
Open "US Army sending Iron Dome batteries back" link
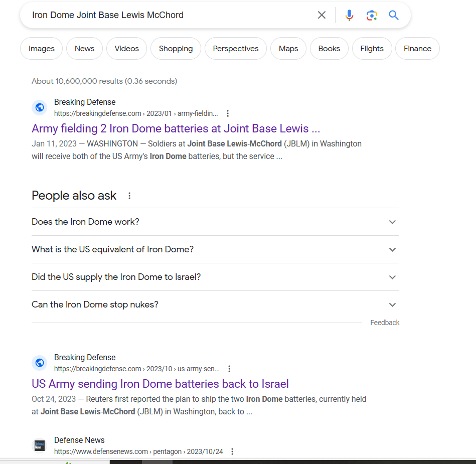point(160,384)
